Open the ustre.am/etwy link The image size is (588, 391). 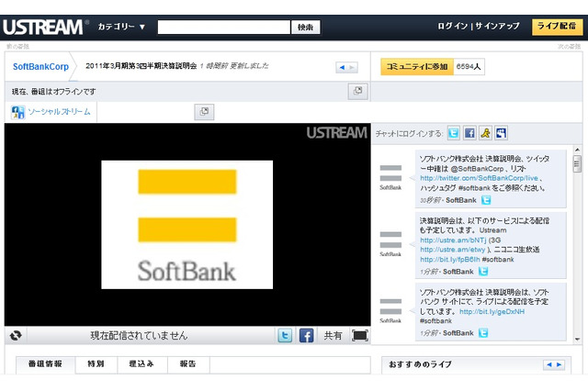453,250
